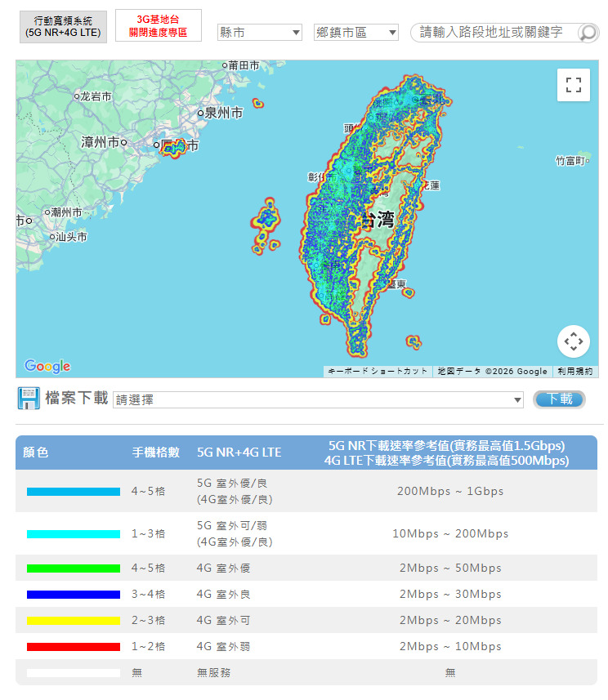The image size is (608, 700).
Task: Click the floppy disk download icon
Action: pos(29,399)
